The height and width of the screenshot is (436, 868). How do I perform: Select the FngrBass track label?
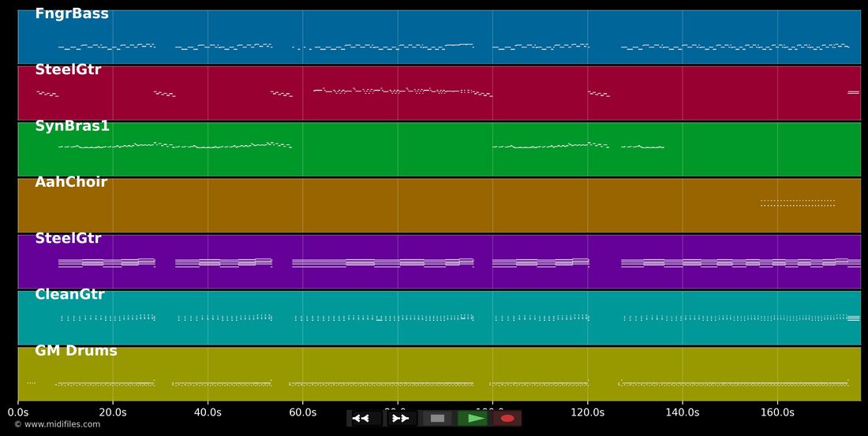point(72,14)
